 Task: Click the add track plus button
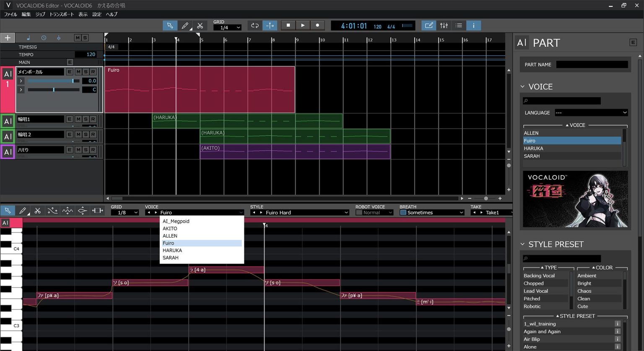click(8, 38)
